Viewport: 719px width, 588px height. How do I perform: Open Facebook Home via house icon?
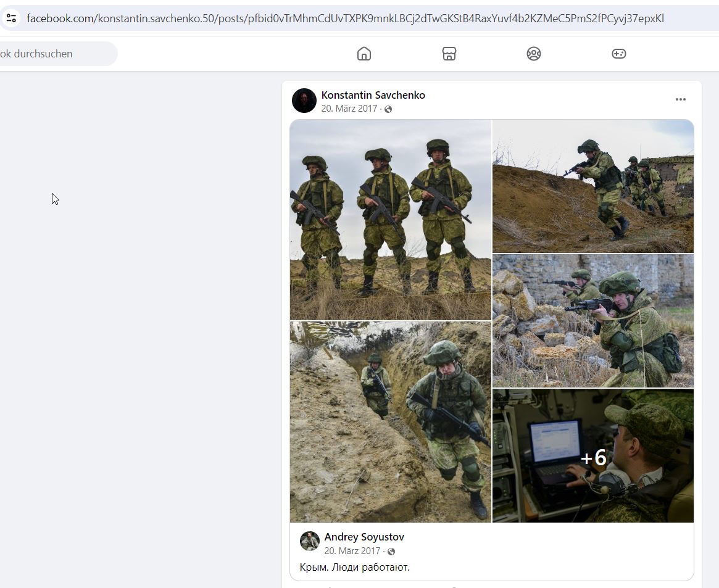[364, 54]
